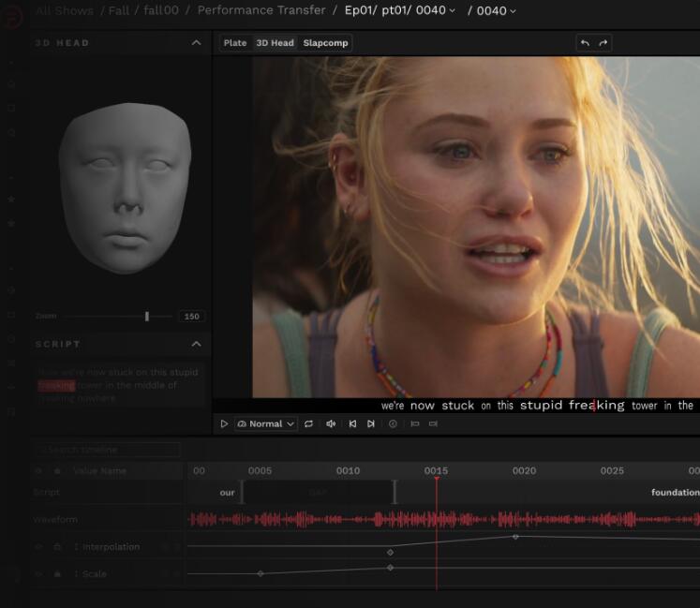Toggle the lock on Interpolation row
The width and height of the screenshot is (700, 608).
(57, 547)
